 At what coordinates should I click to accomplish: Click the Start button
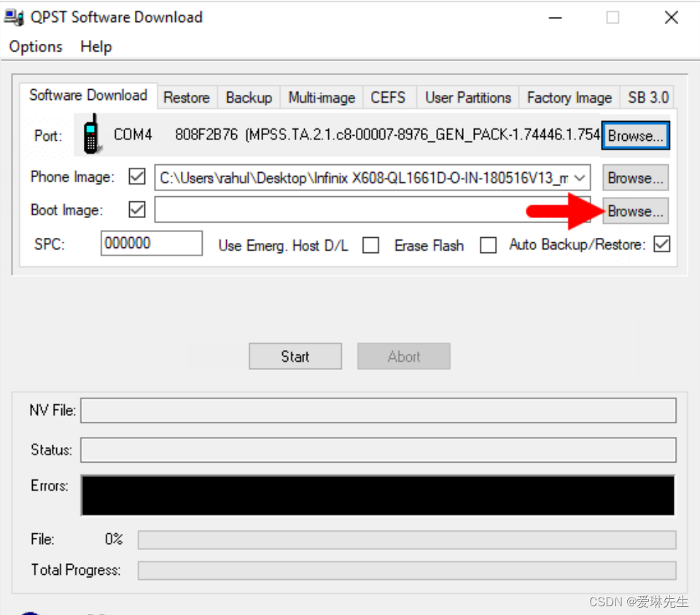point(295,357)
